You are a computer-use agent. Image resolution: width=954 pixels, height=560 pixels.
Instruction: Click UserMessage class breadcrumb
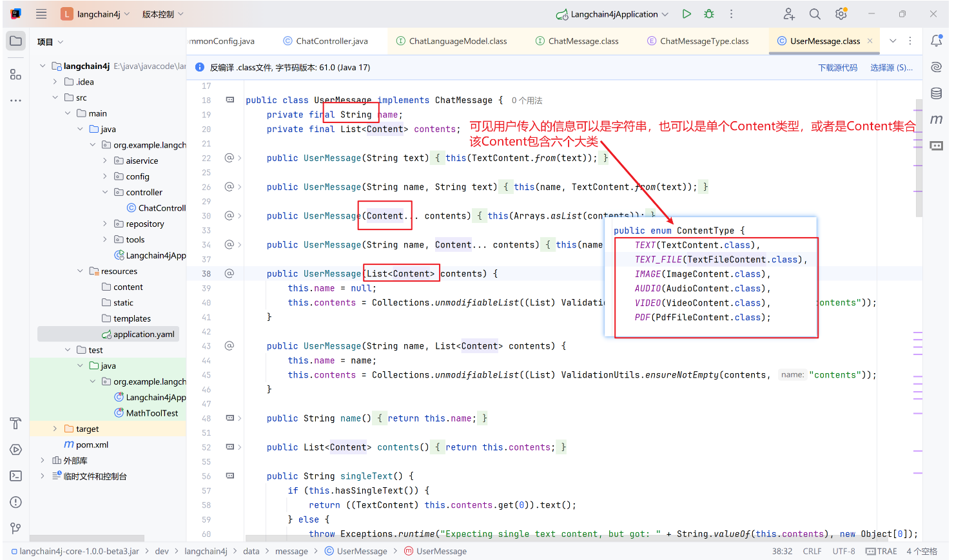pos(356,551)
